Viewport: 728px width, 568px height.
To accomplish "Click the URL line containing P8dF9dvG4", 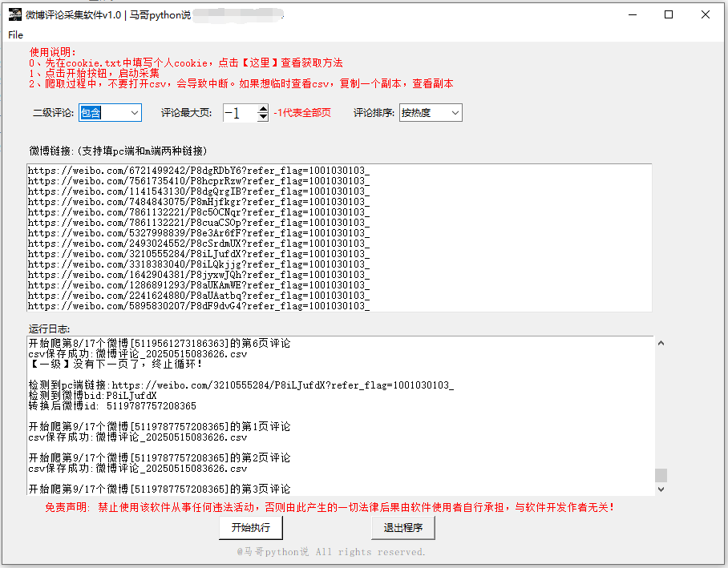I will click(x=199, y=306).
